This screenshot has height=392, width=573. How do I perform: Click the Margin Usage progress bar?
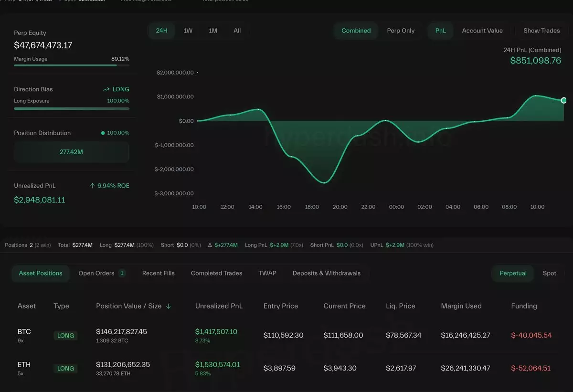pos(72,65)
